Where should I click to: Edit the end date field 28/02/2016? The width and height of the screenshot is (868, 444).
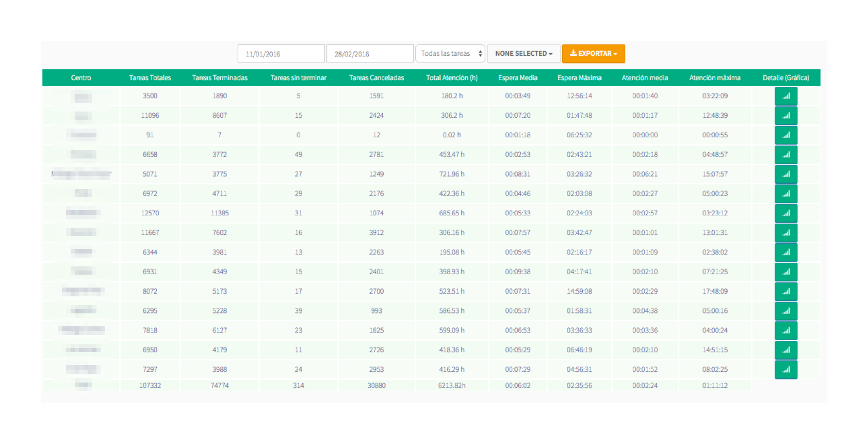click(370, 54)
